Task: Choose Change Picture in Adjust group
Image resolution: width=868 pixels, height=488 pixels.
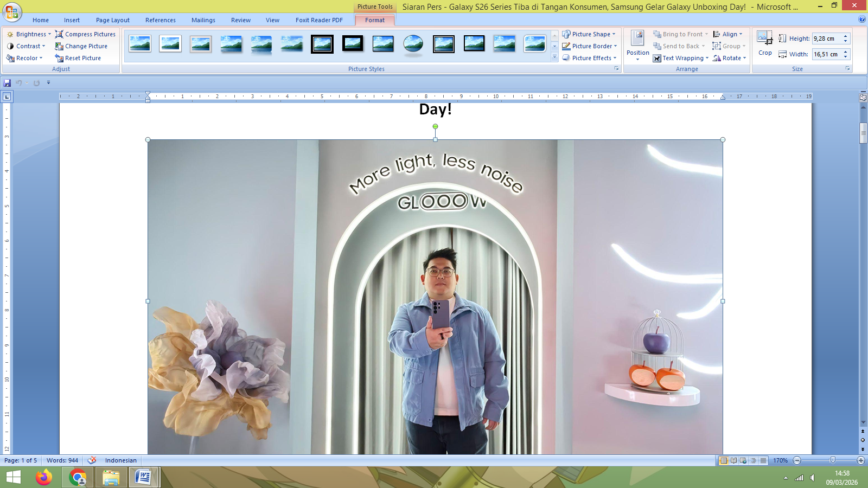Action: tap(81, 46)
